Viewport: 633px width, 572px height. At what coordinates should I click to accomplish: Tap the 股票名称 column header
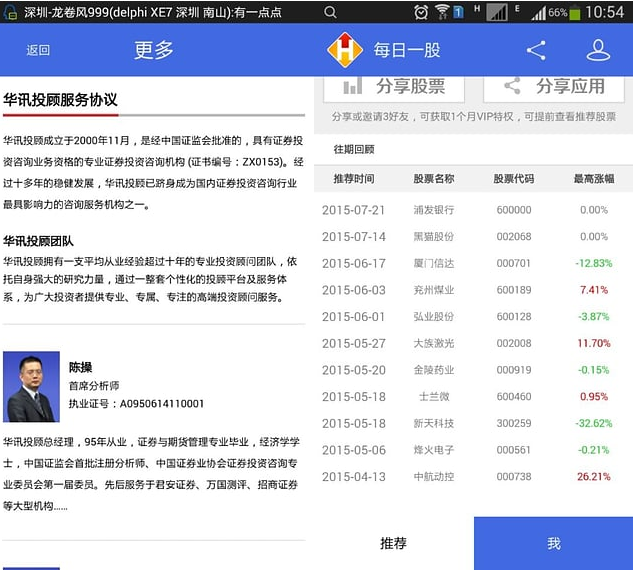(x=434, y=178)
